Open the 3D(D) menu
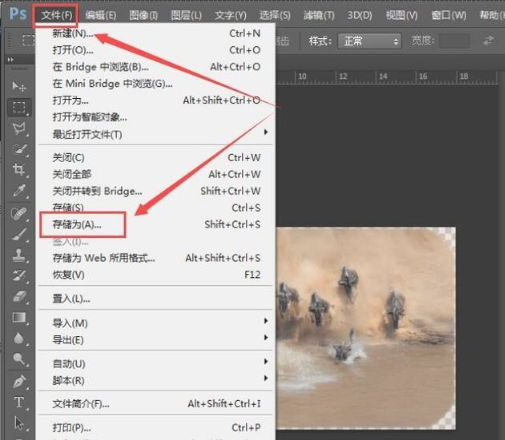Screen dimensions: 505x440 [360, 15]
